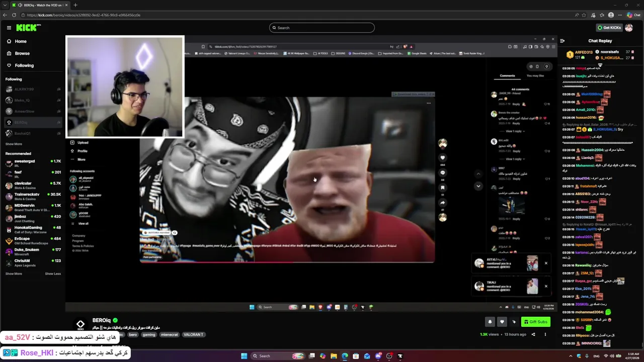Click the Kick search field
Image resolution: width=644 pixels, height=362 pixels.
[322, 28]
